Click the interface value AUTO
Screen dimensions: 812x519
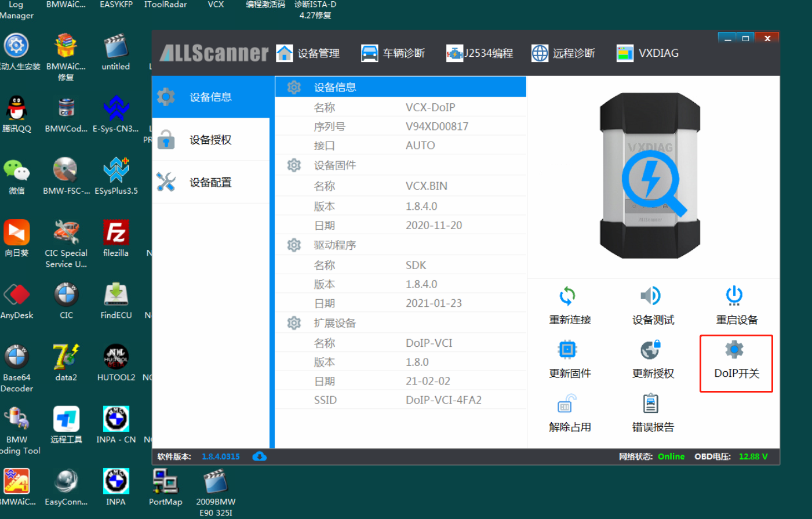pyautogui.click(x=420, y=146)
